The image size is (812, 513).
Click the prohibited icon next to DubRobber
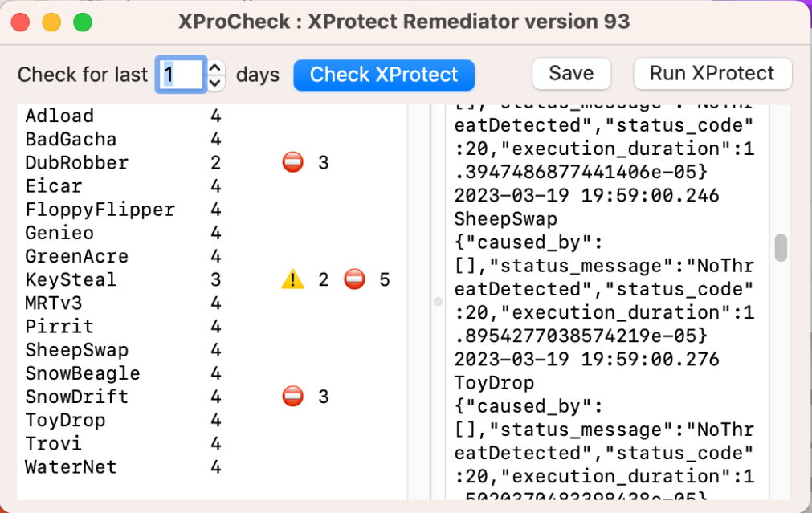pos(293,161)
